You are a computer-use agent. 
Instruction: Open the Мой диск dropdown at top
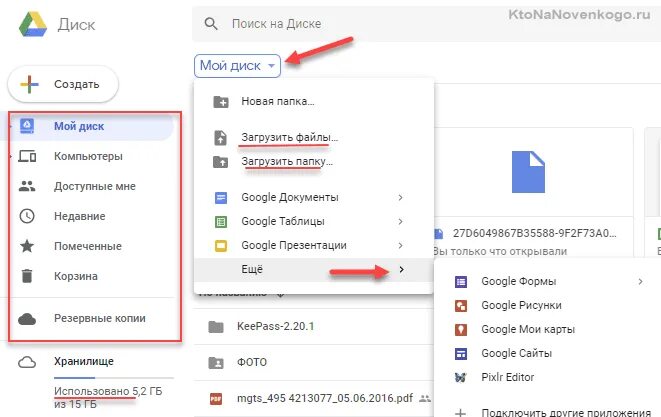pyautogui.click(x=237, y=66)
